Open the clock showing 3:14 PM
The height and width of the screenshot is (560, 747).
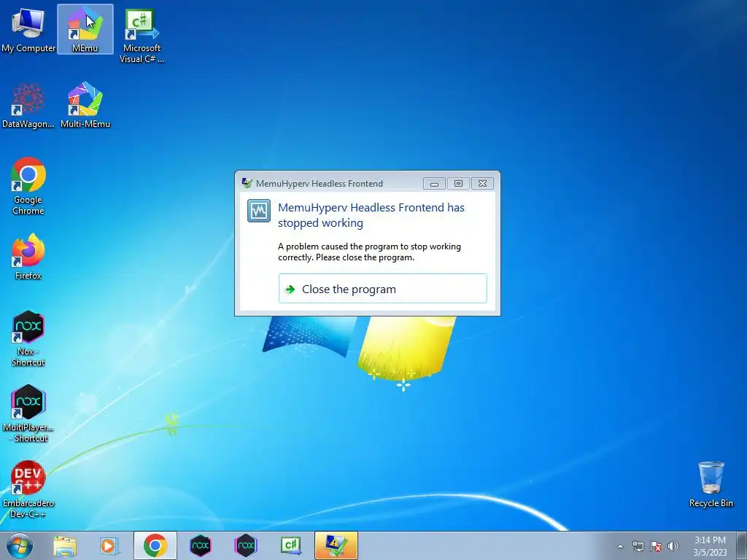click(710, 545)
